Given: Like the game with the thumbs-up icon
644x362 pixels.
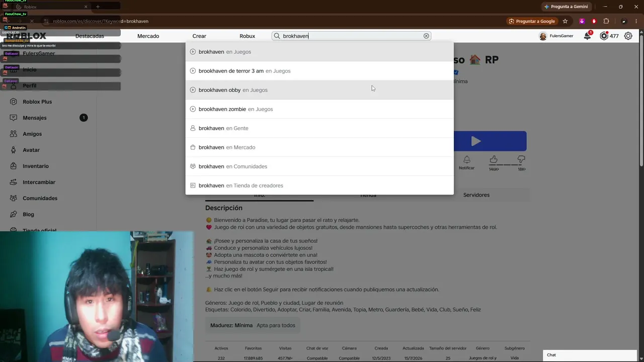Looking at the screenshot, I should (x=494, y=159).
